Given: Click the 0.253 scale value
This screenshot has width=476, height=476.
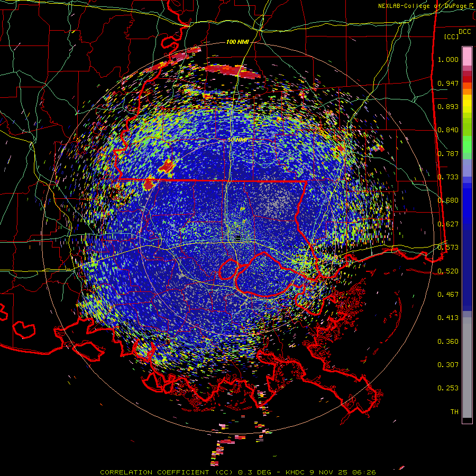Looking at the screenshot, I should tap(448, 388).
